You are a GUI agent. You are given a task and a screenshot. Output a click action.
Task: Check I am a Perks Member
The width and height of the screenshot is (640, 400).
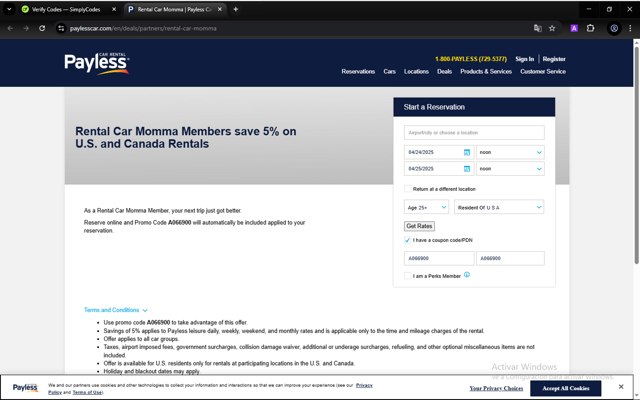(x=407, y=276)
